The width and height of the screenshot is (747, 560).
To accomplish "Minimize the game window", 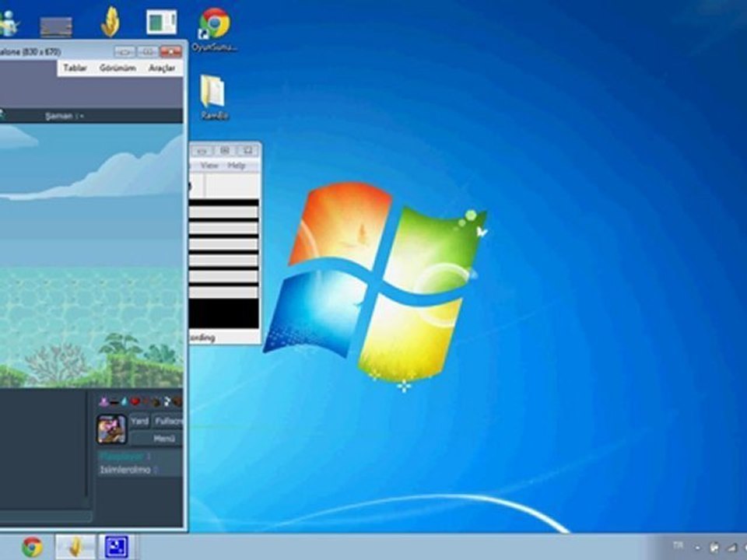I will (124, 51).
